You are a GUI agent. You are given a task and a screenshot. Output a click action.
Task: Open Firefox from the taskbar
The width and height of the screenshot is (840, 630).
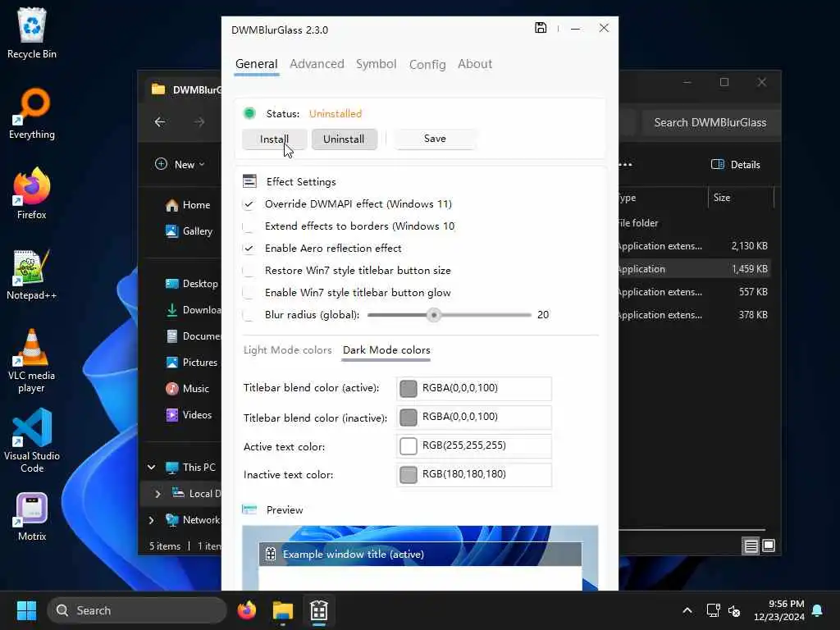(x=246, y=610)
